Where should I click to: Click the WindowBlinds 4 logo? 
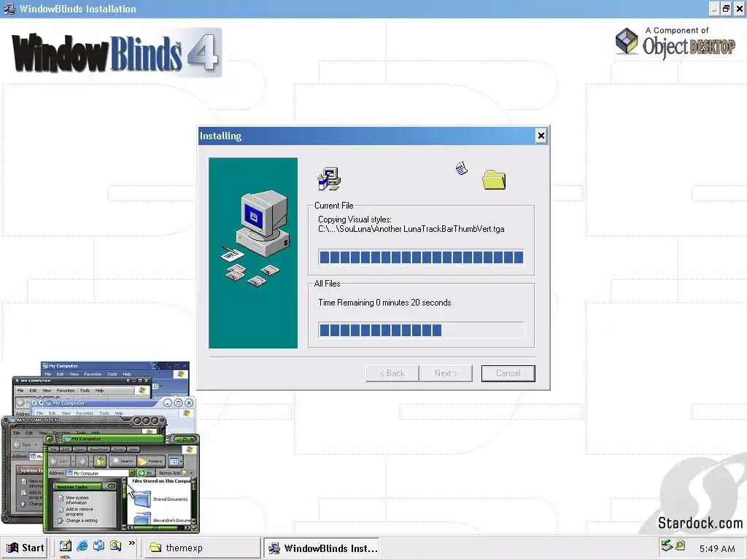pyautogui.click(x=117, y=52)
